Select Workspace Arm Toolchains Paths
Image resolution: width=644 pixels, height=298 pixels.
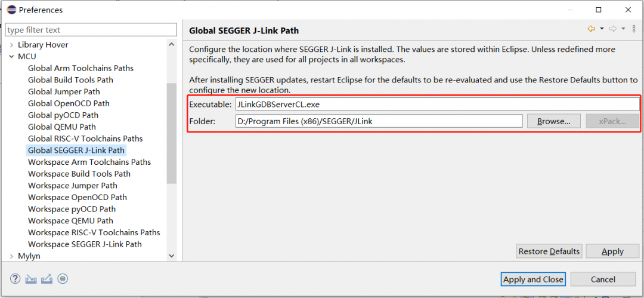click(89, 162)
